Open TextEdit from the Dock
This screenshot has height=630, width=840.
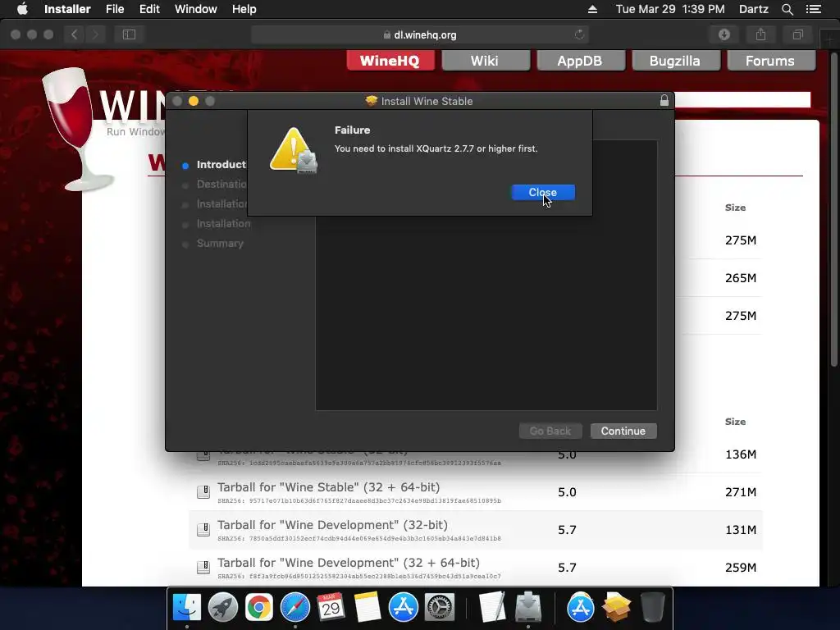point(491,608)
